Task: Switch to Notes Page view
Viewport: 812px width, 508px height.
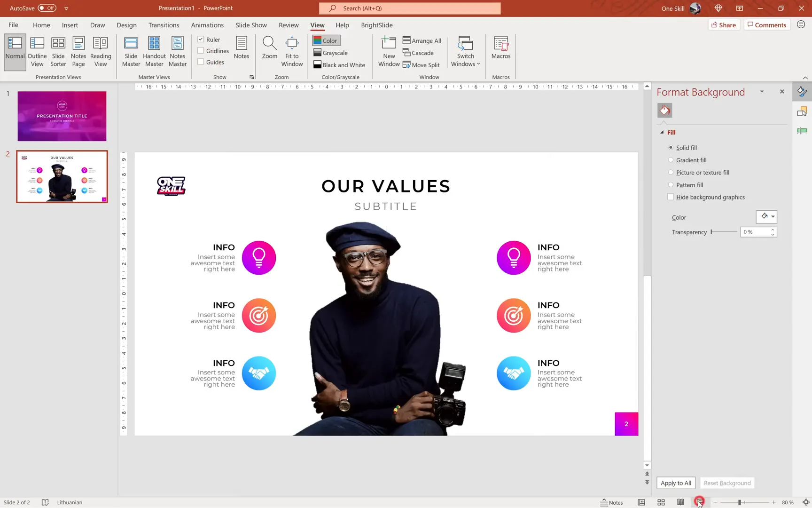Action: (x=78, y=52)
